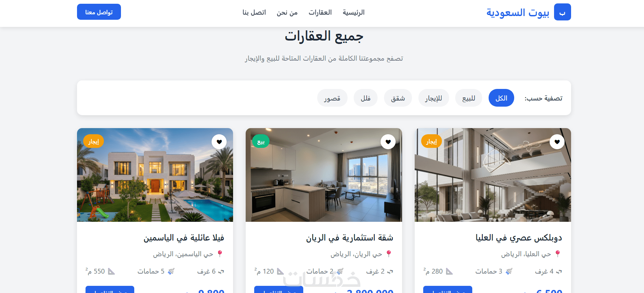The image size is (644, 293).
Task: Go to من نحن page
Action: [287, 13]
